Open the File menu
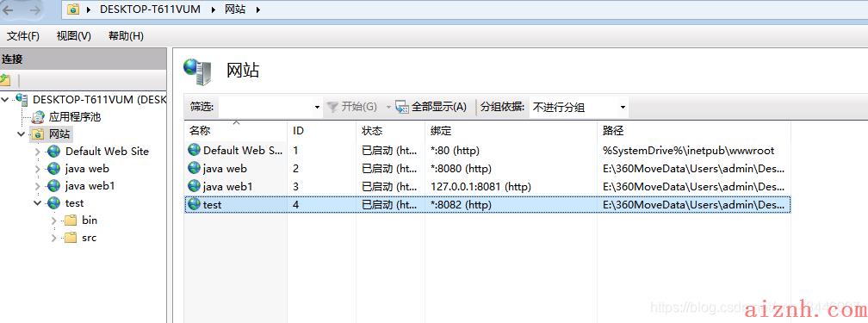Screen dimensions: 868x323 [23, 36]
